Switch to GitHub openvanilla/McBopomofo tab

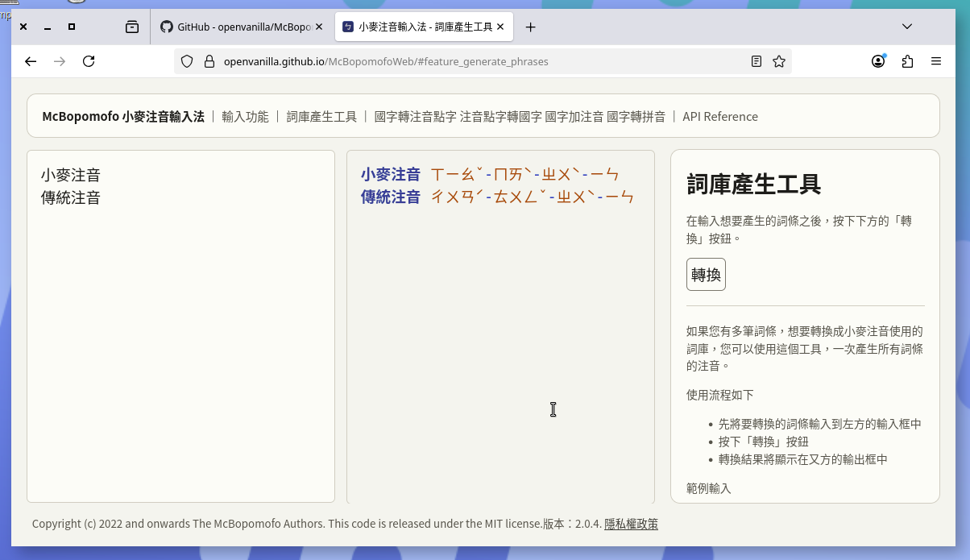coord(242,27)
